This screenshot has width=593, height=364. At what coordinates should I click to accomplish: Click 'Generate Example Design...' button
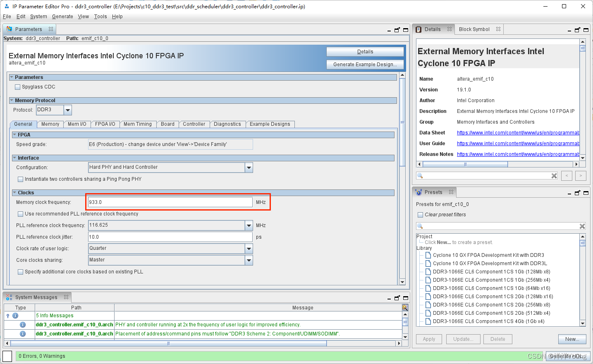click(365, 65)
